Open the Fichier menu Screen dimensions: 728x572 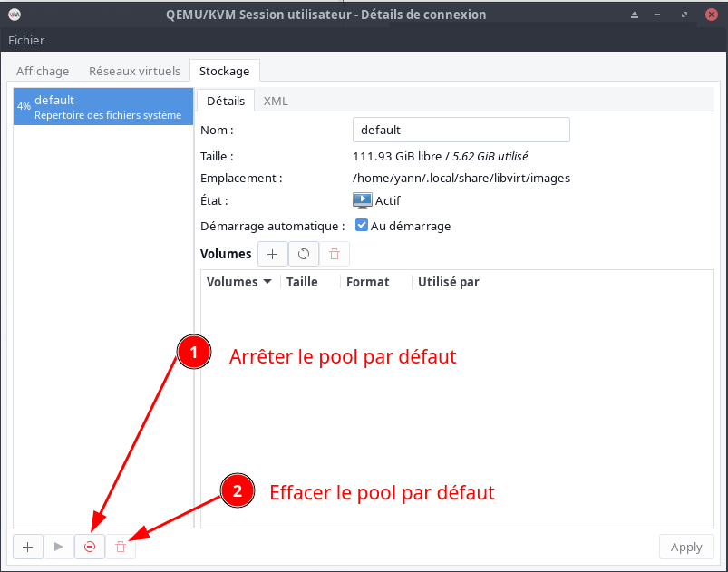coord(26,40)
